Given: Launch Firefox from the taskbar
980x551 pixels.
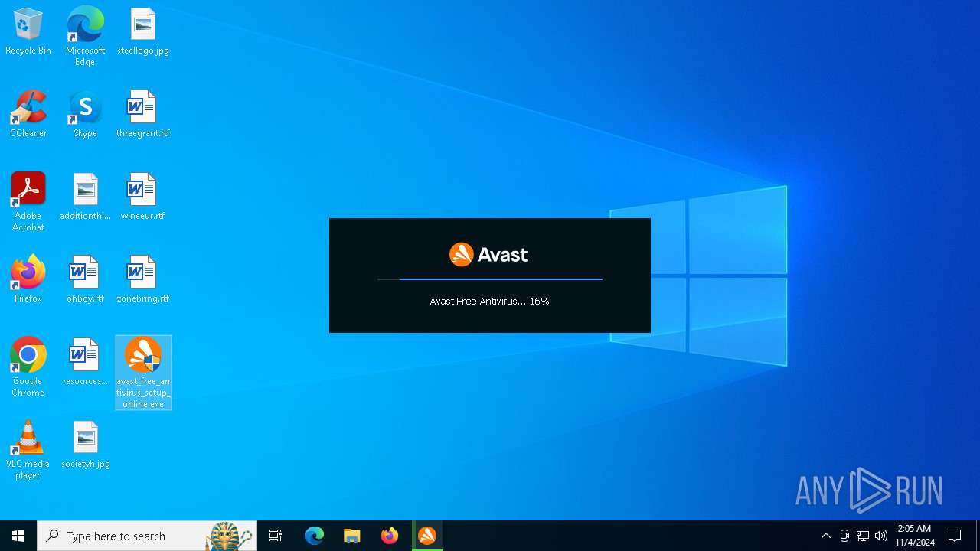Looking at the screenshot, I should tap(390, 536).
